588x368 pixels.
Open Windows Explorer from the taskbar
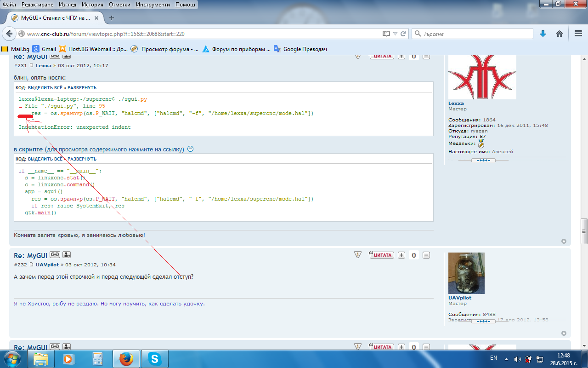pos(41,359)
